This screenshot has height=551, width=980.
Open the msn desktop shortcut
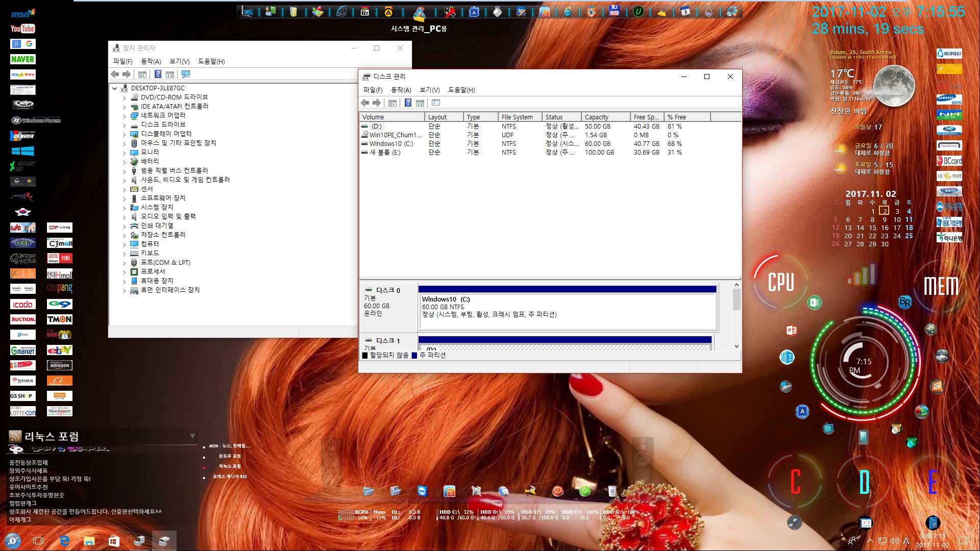click(x=23, y=13)
